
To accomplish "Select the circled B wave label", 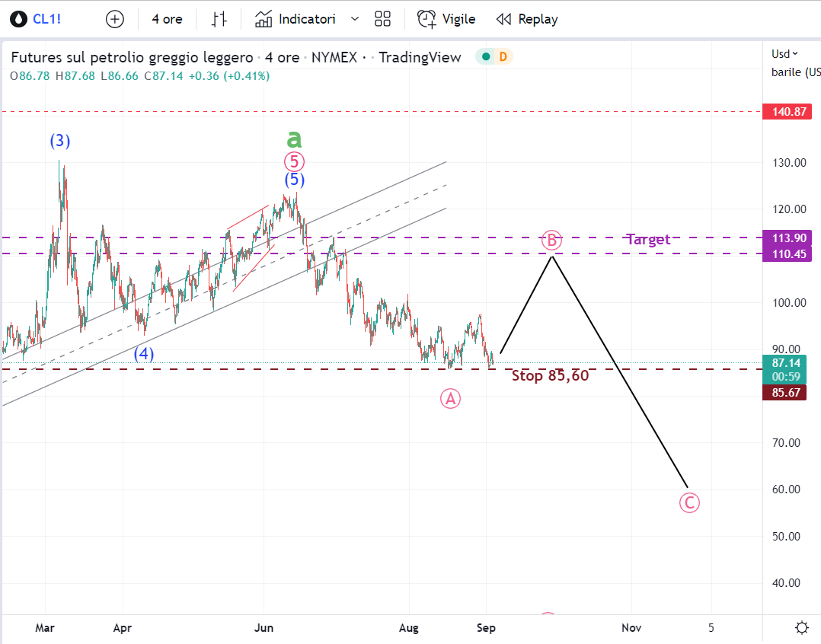I will pyautogui.click(x=551, y=241).
